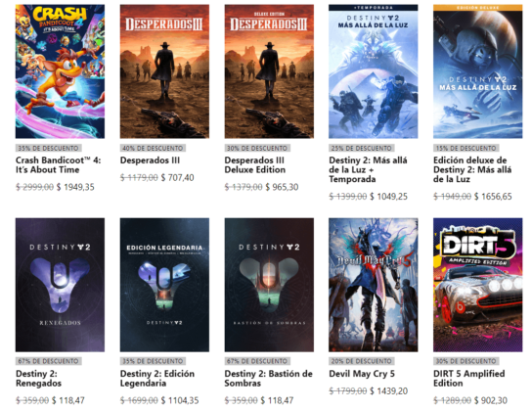The width and height of the screenshot is (532, 411).
Task: Click the Crash Bandicoot 4: It's About Time title
Action: 59,165
